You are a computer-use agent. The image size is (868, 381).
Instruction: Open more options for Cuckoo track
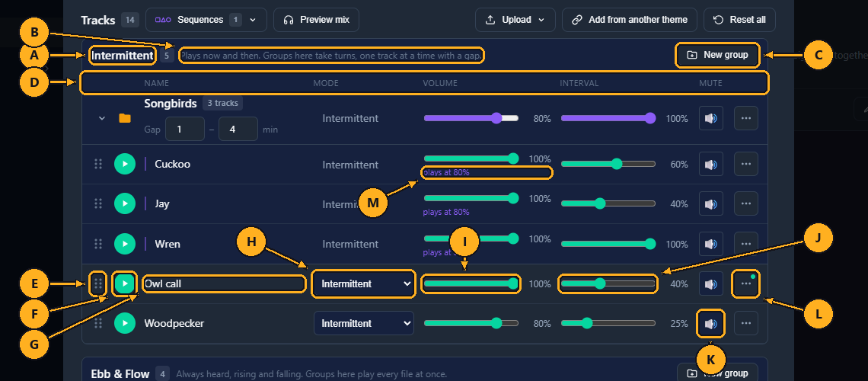click(745, 164)
